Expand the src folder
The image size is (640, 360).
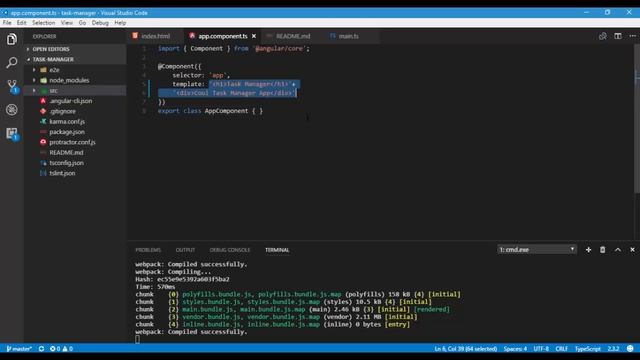(53, 91)
